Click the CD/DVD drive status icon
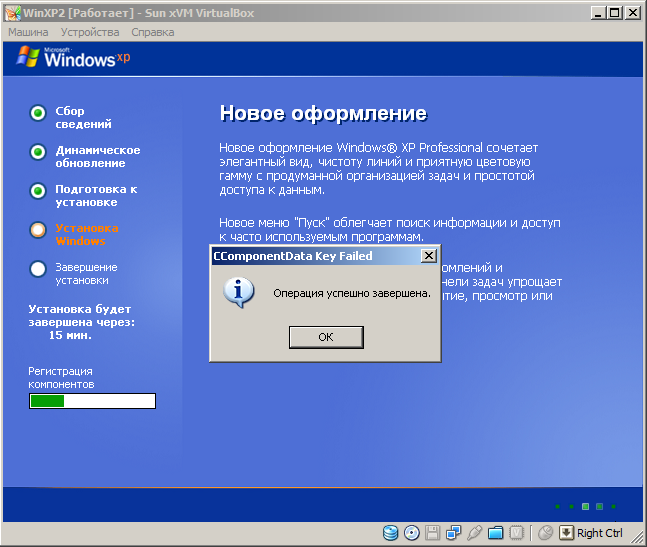Image resolution: width=647 pixels, height=547 pixels. click(x=411, y=533)
